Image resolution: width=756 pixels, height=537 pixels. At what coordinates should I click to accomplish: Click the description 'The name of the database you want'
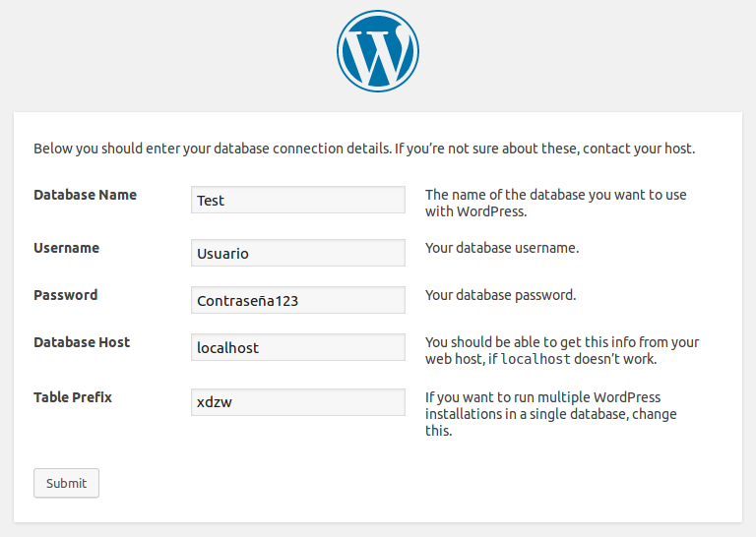(x=556, y=203)
